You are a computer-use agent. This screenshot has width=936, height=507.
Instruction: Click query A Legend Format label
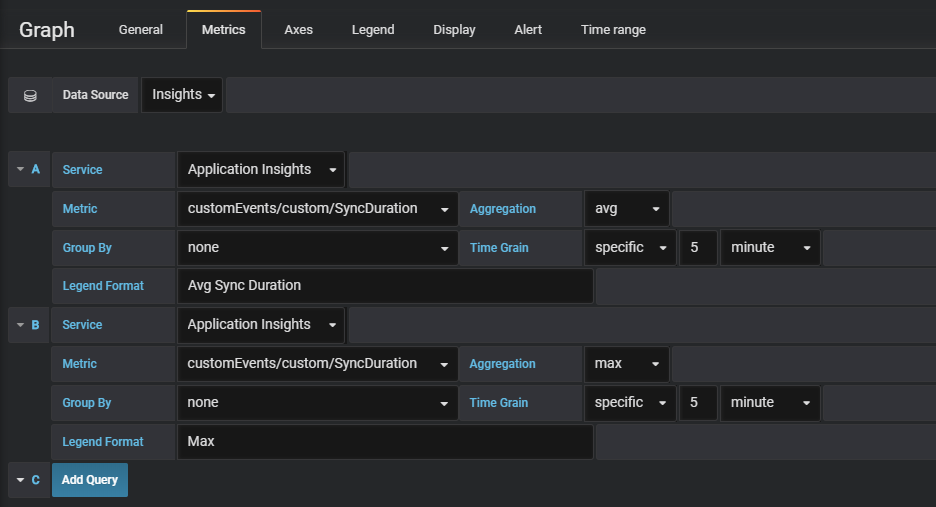click(x=103, y=286)
